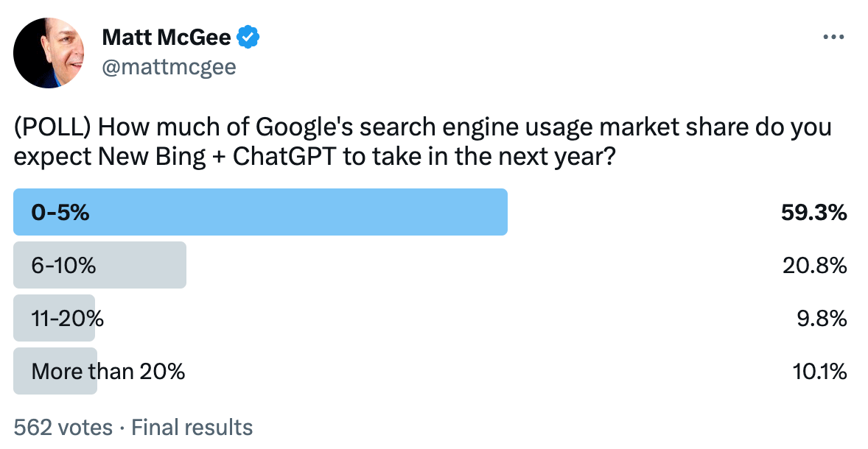Open the @mattmcgee handle link
This screenshot has width=868, height=449.
(169, 67)
